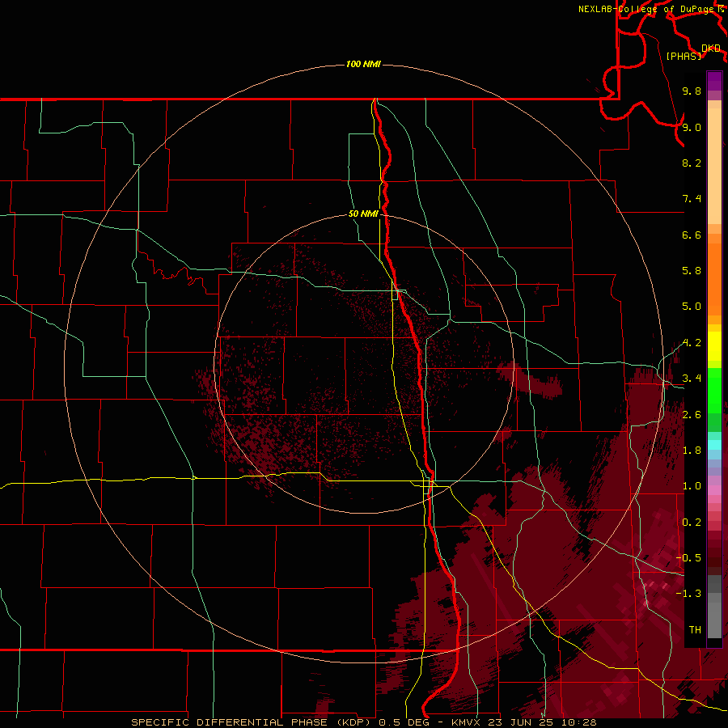Click the 50 NMI range ring label
This screenshot has height=728, width=728.
[x=363, y=214]
